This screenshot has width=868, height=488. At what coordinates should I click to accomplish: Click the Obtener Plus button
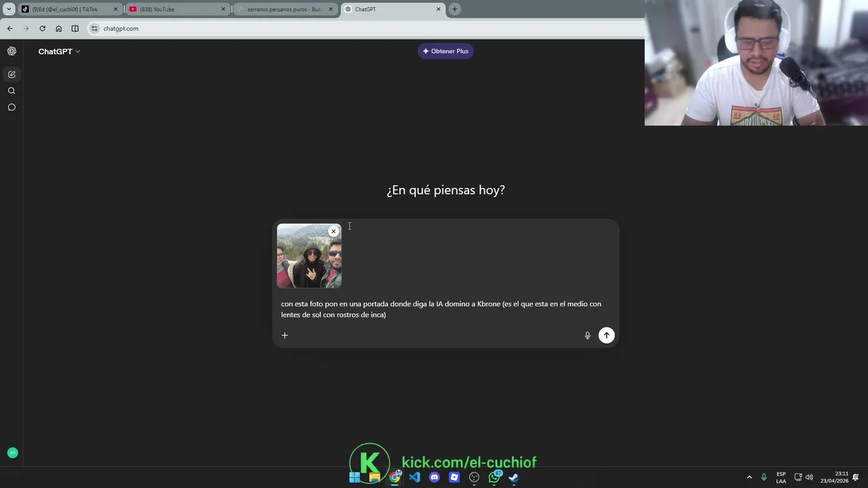[446, 52]
